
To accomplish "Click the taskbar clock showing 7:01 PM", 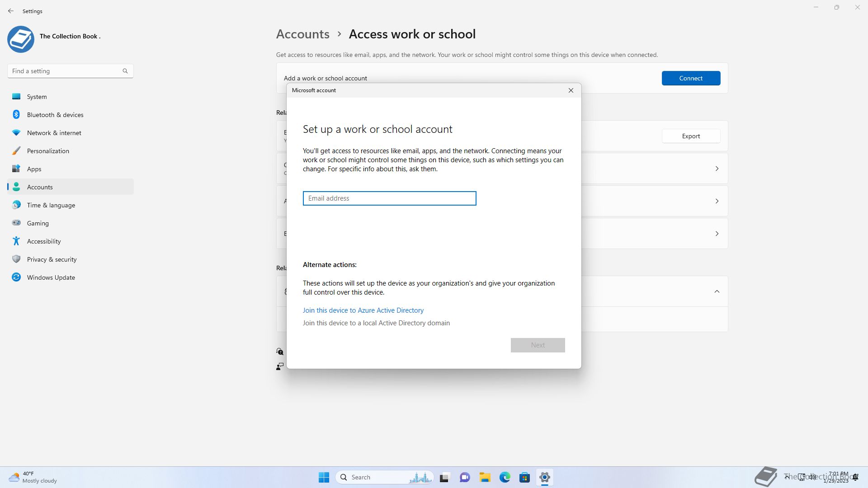I will [x=837, y=477].
